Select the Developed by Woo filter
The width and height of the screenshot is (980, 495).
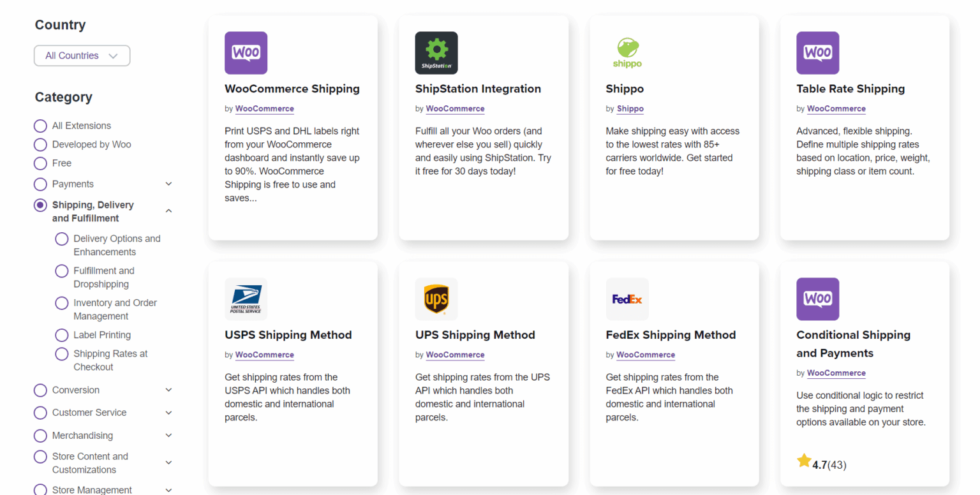[40, 144]
